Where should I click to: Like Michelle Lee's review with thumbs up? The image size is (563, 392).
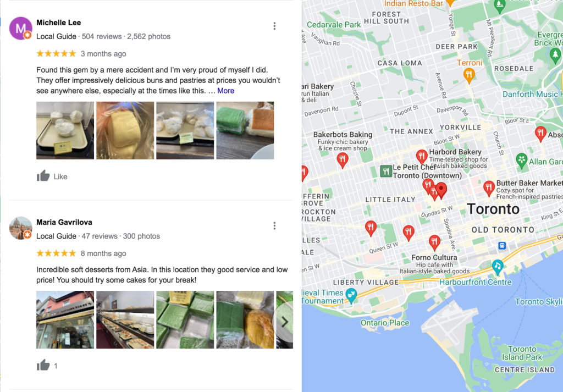pyautogui.click(x=43, y=176)
